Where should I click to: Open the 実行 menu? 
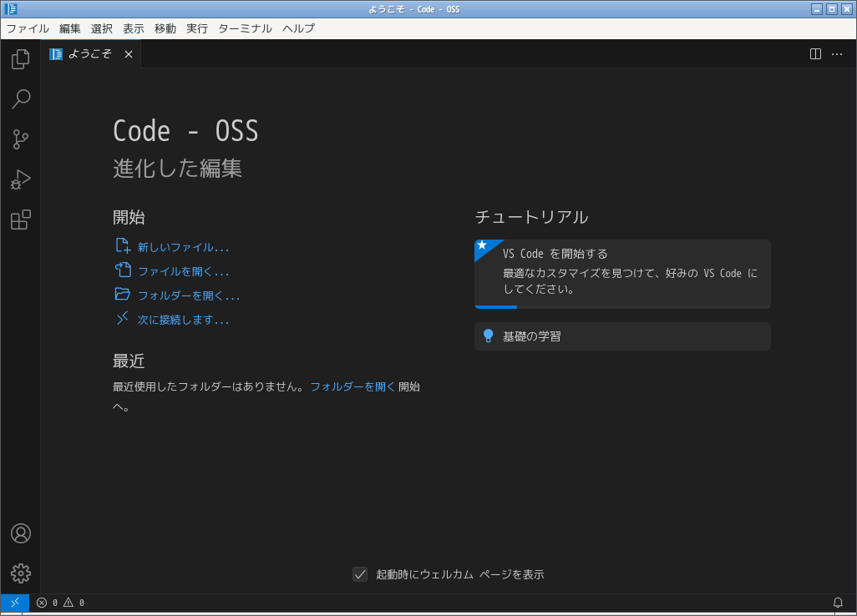(x=197, y=28)
